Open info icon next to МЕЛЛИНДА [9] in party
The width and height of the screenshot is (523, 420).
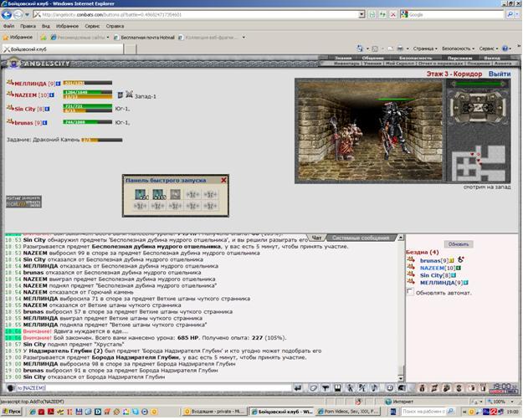tap(58, 84)
